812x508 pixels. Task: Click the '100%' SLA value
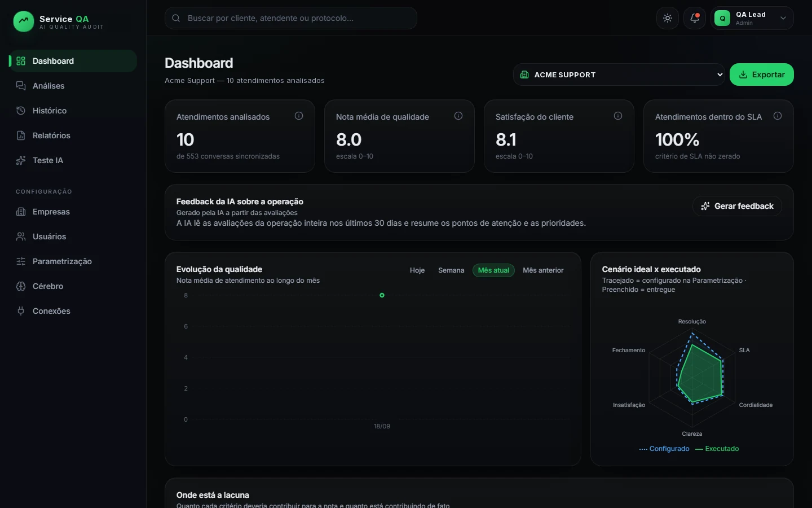point(677,139)
